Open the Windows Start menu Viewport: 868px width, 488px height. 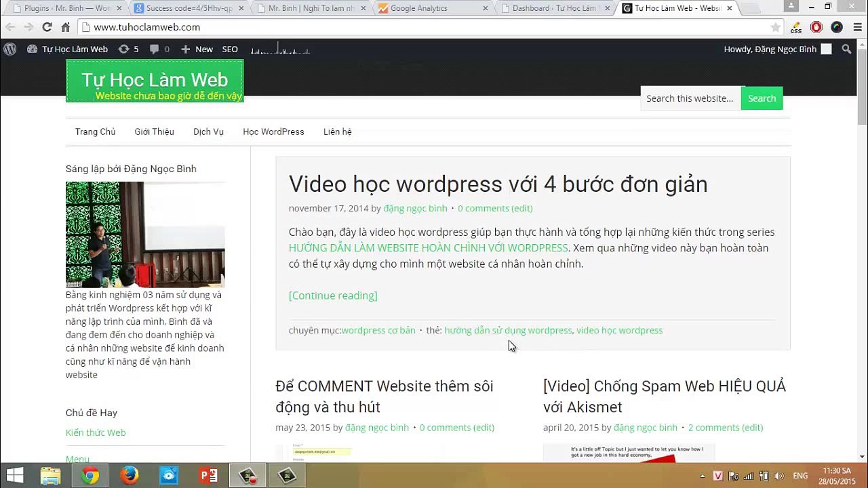[15, 476]
